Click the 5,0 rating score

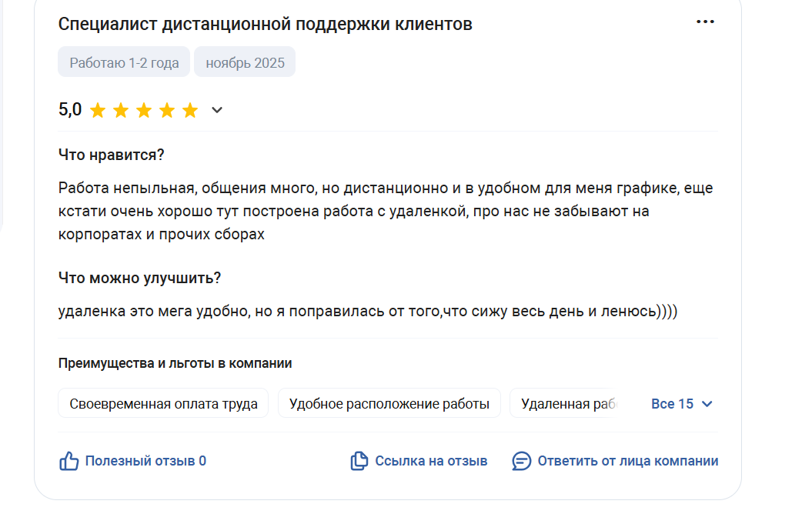pos(70,110)
